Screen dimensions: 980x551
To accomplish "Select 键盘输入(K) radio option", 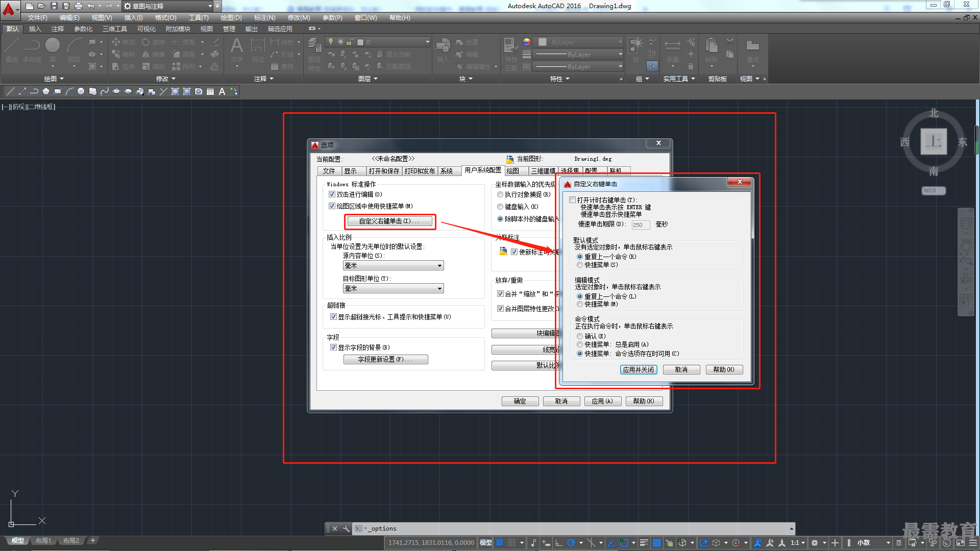I will tap(500, 207).
